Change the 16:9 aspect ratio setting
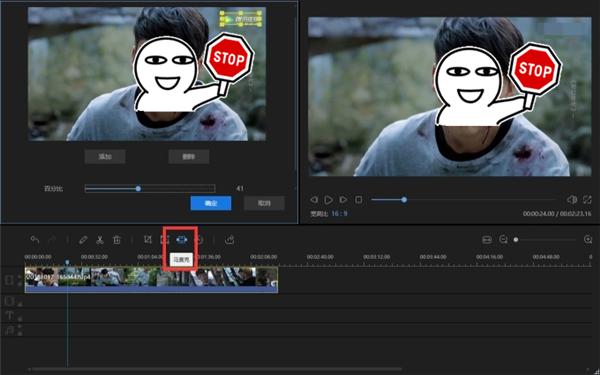This screenshot has height=375, width=600. pyautogui.click(x=339, y=214)
